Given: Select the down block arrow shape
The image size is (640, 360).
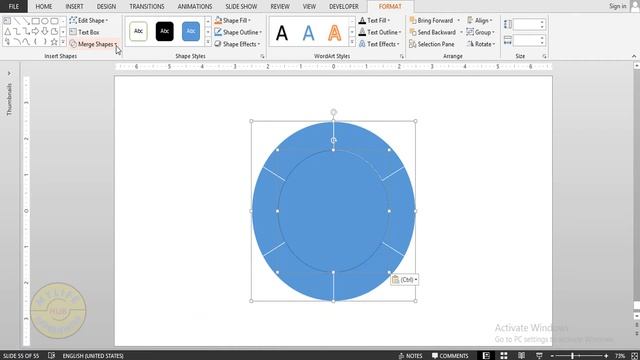Looking at the screenshot, I should tap(45, 31).
